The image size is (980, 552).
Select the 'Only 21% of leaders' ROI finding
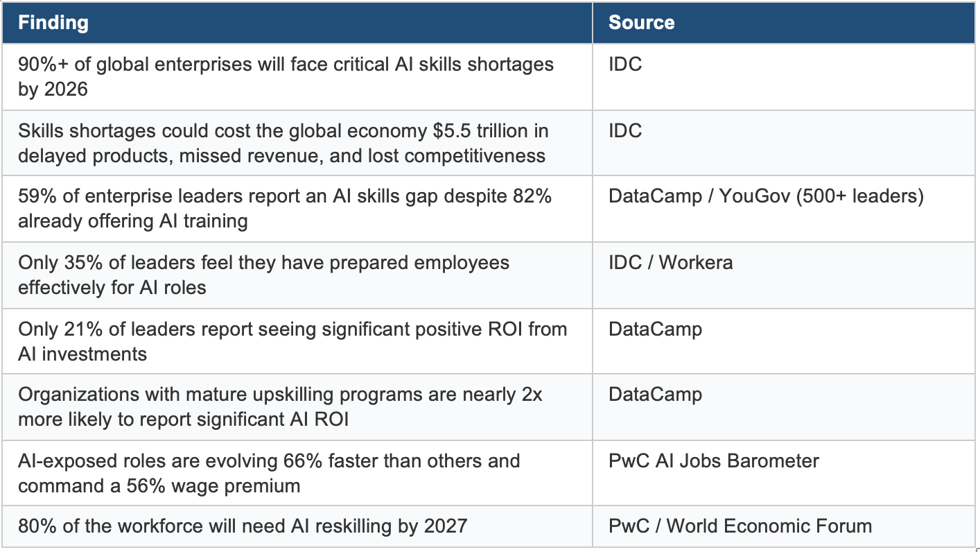point(292,341)
